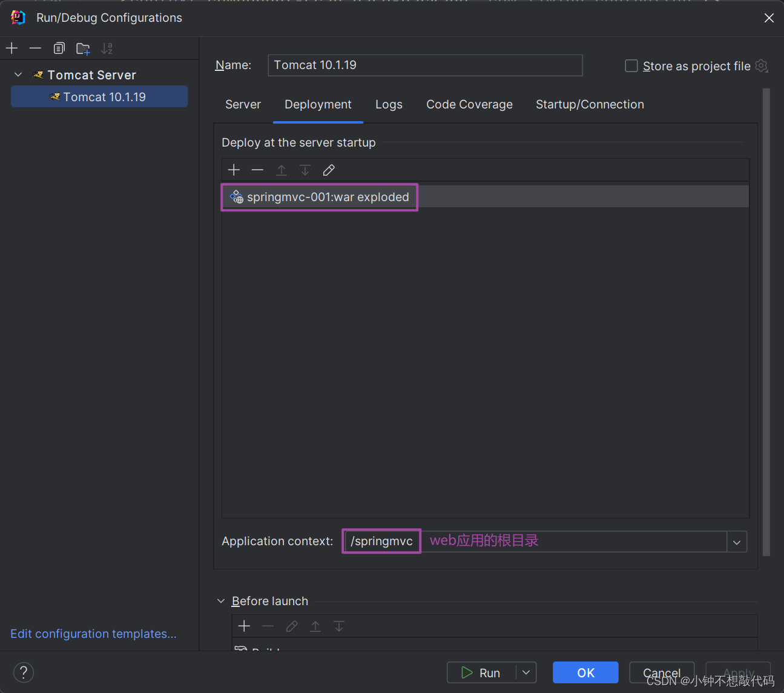Collapse the Before launch section

click(221, 601)
